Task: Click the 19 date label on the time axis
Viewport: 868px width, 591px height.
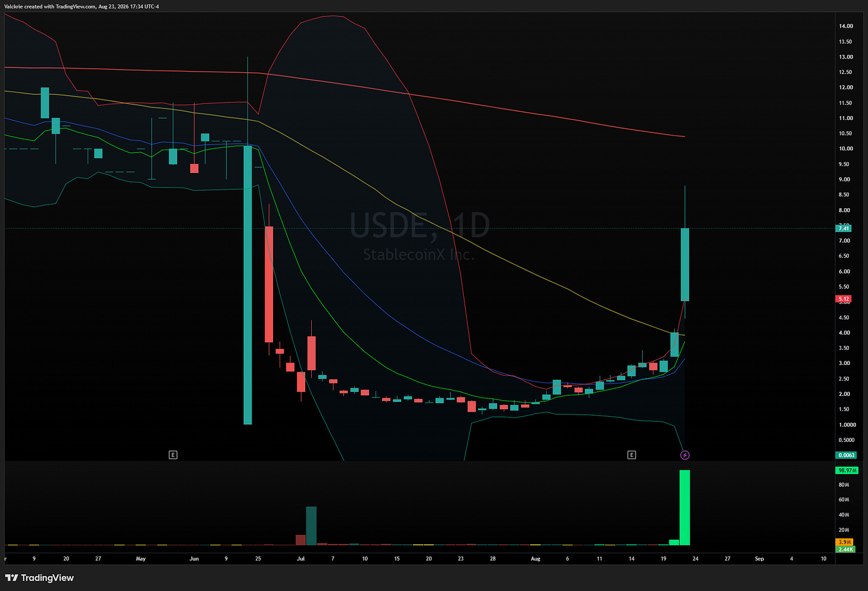Action: 664,559
